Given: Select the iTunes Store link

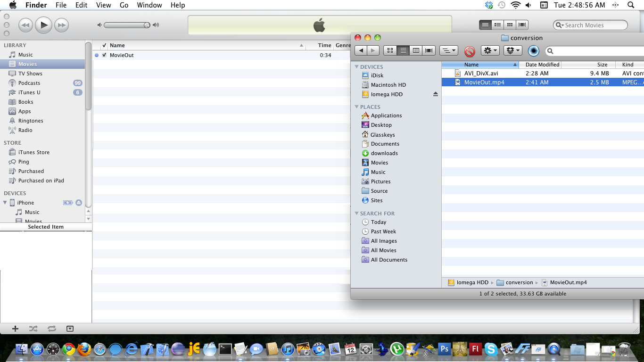Looking at the screenshot, I should pos(33,152).
